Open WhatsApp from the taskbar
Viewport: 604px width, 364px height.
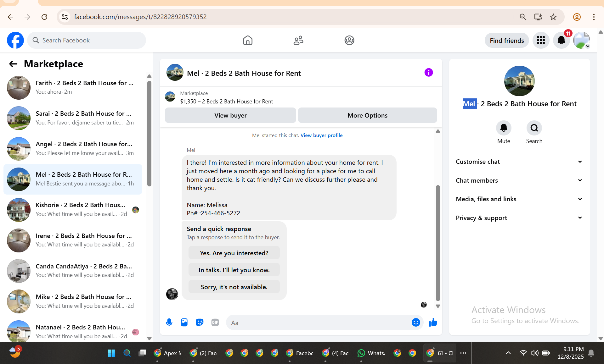[371, 353]
